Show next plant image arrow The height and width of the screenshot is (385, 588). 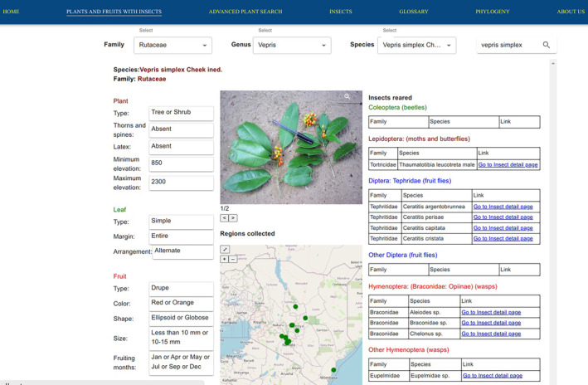[x=233, y=218]
